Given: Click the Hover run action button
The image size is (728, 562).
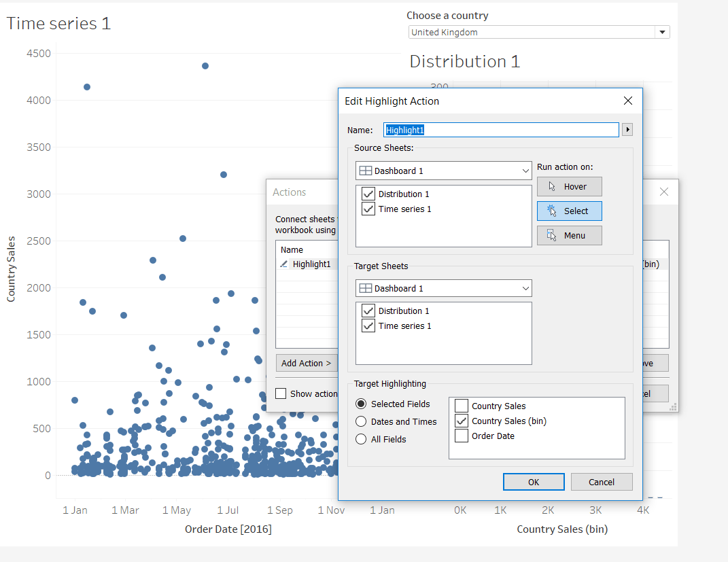Looking at the screenshot, I should 569,186.
